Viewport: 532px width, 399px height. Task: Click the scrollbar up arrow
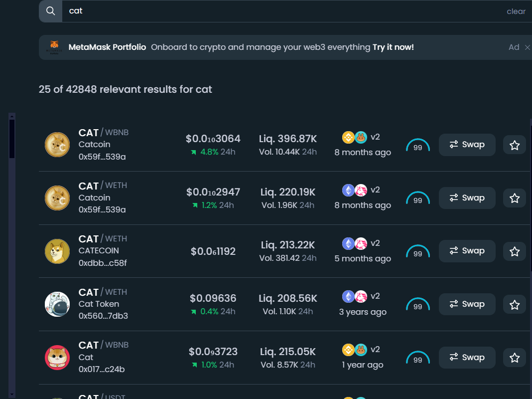12,116
